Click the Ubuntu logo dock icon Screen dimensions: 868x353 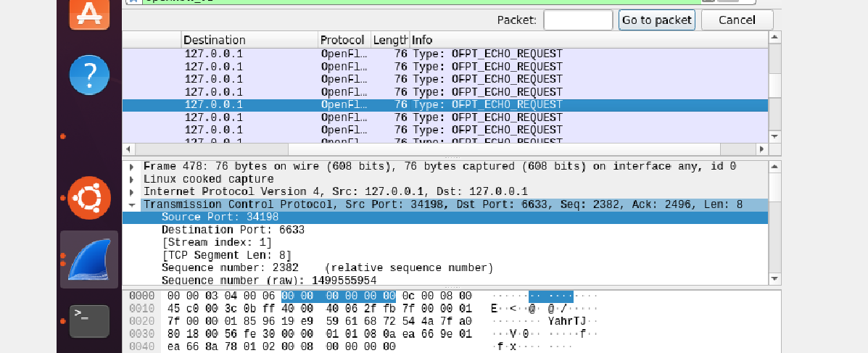[89, 198]
